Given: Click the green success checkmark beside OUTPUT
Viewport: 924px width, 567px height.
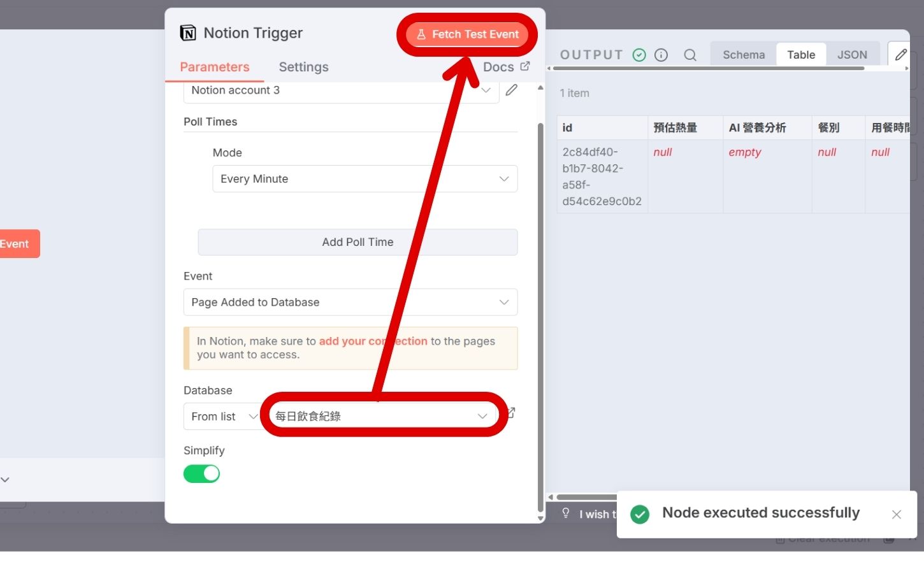Looking at the screenshot, I should coord(639,55).
